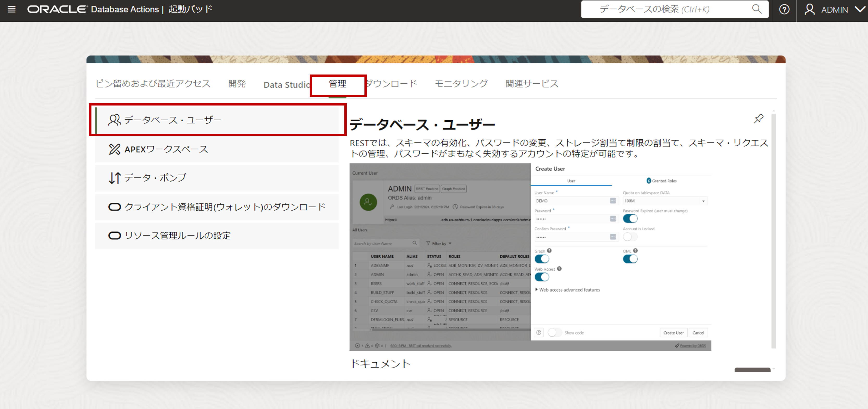Open the hamburger navigation menu

point(11,9)
